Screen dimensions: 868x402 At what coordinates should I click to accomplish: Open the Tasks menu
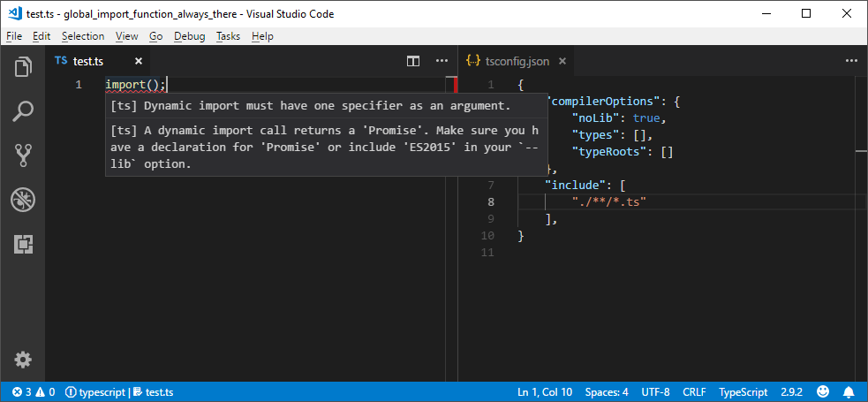tap(228, 36)
